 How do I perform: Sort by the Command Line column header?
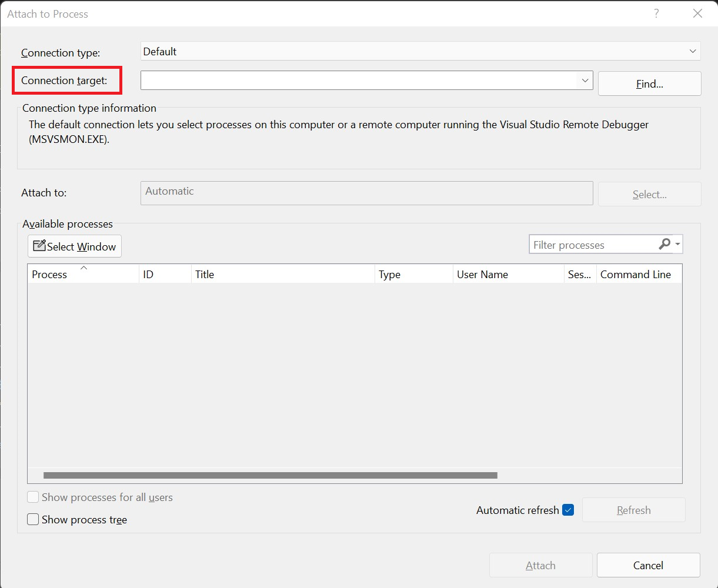pos(639,274)
